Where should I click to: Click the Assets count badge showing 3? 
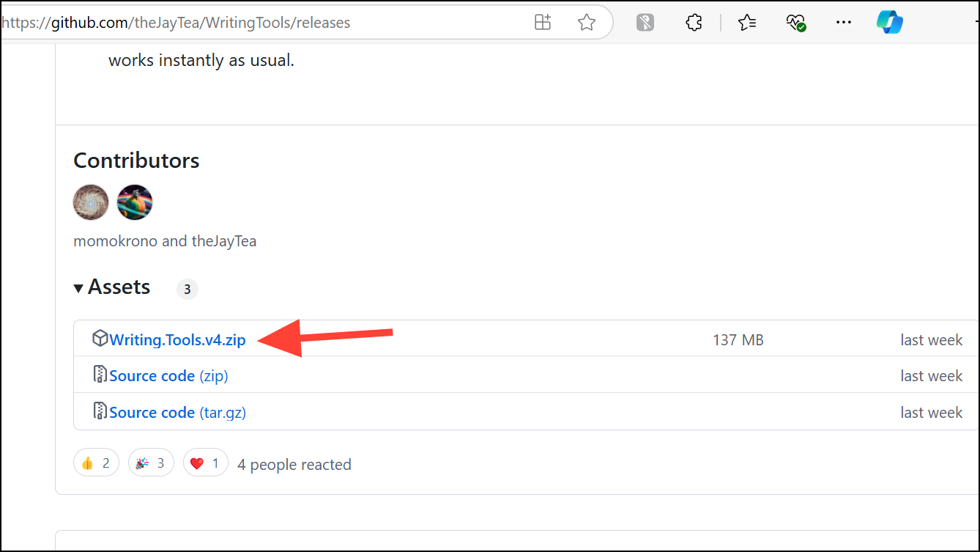click(x=188, y=289)
